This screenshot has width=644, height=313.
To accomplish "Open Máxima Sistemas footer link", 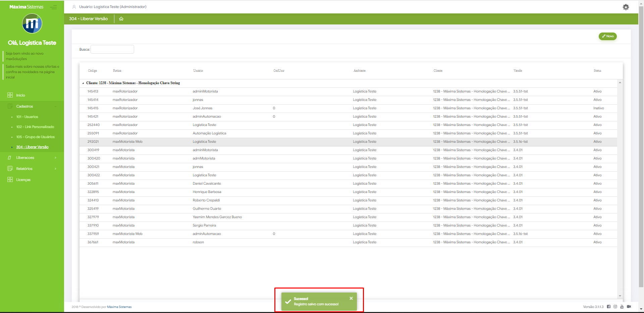I will (x=119, y=307).
